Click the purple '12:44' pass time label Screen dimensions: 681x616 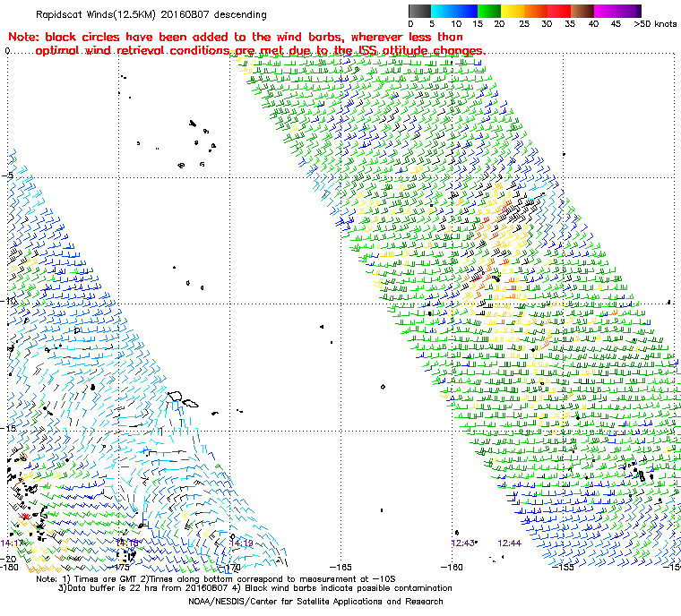click(510, 543)
